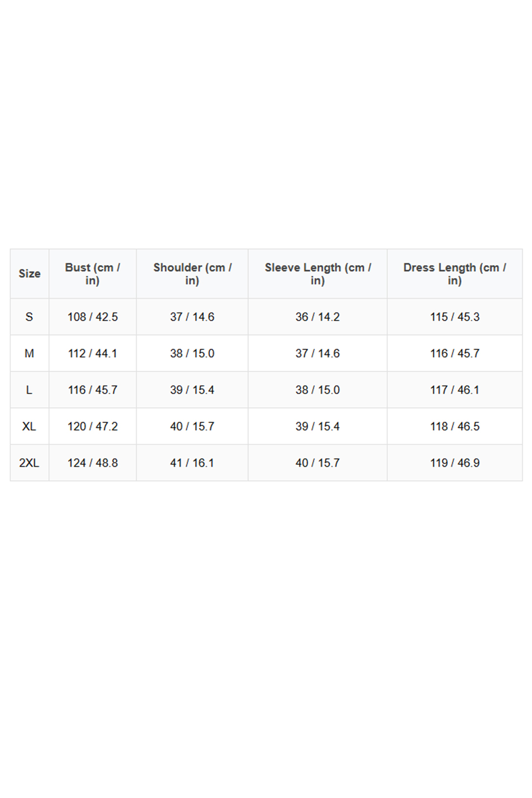The image size is (532, 798).
Task: Click bust value 108 / 42.5
Action: point(92,317)
